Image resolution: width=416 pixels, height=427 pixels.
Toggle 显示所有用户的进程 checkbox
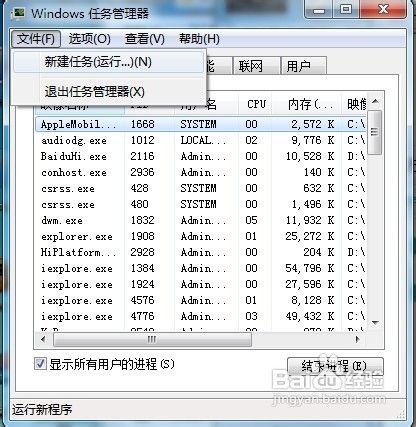tap(40, 364)
